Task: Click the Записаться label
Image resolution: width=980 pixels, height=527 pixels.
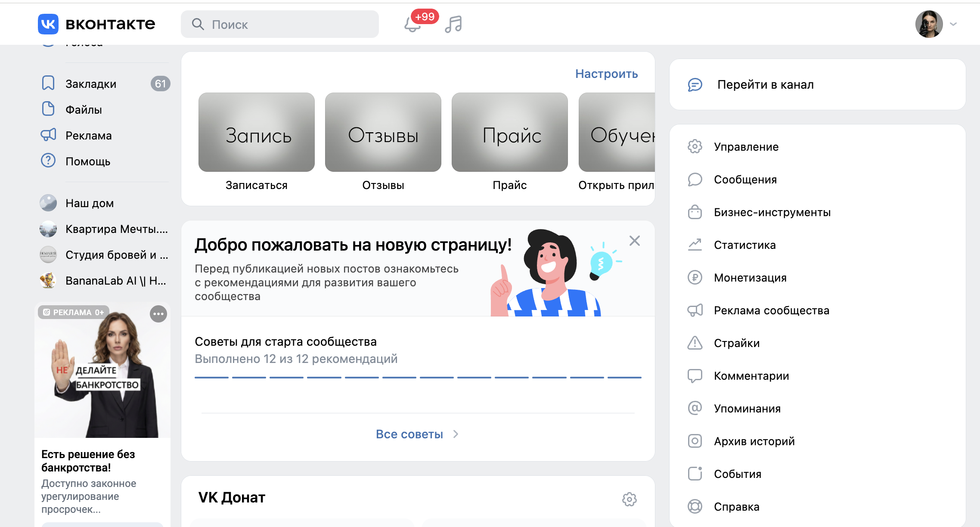Action: click(x=257, y=185)
